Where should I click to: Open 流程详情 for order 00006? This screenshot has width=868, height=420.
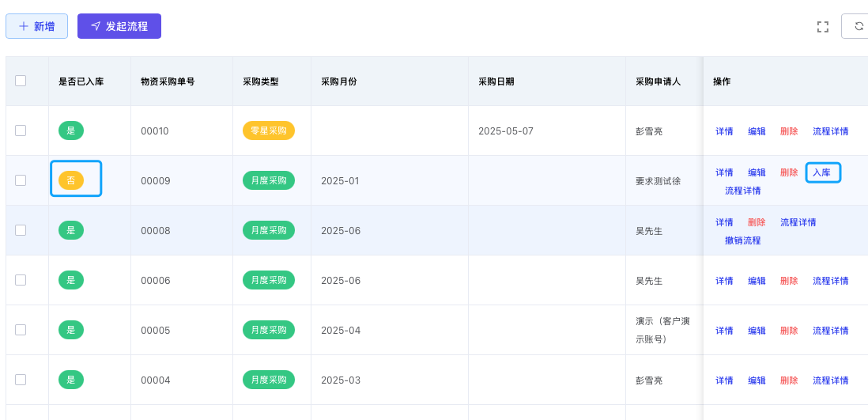pyautogui.click(x=830, y=281)
